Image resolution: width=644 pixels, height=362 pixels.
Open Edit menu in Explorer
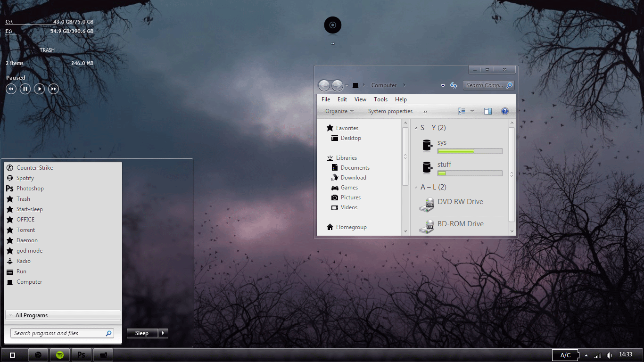coord(342,99)
